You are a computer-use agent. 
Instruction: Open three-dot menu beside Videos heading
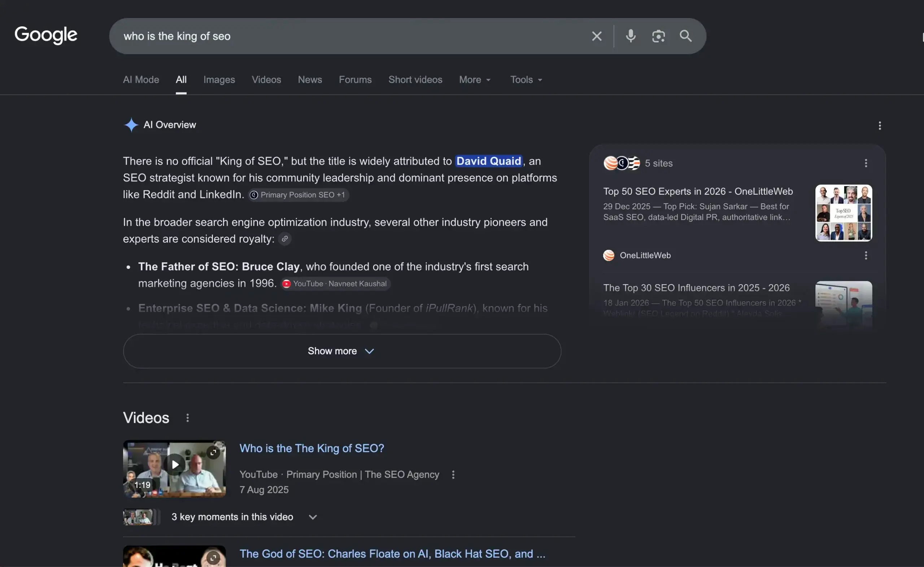point(187,417)
